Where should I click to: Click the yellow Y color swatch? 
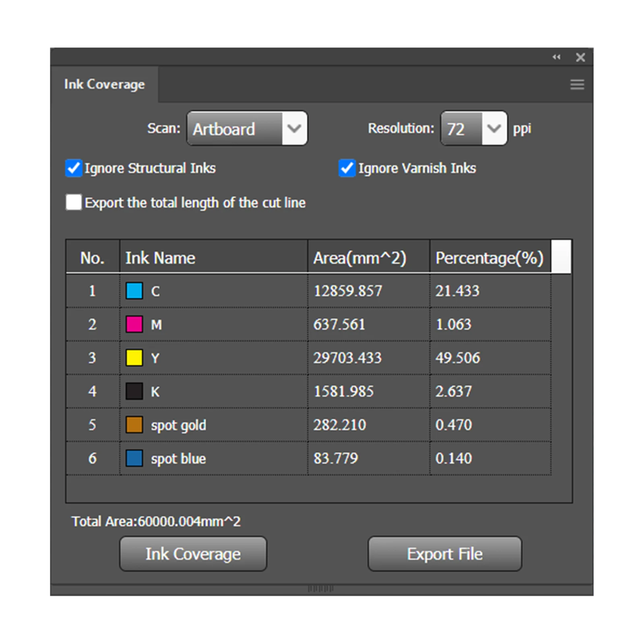[x=134, y=357]
